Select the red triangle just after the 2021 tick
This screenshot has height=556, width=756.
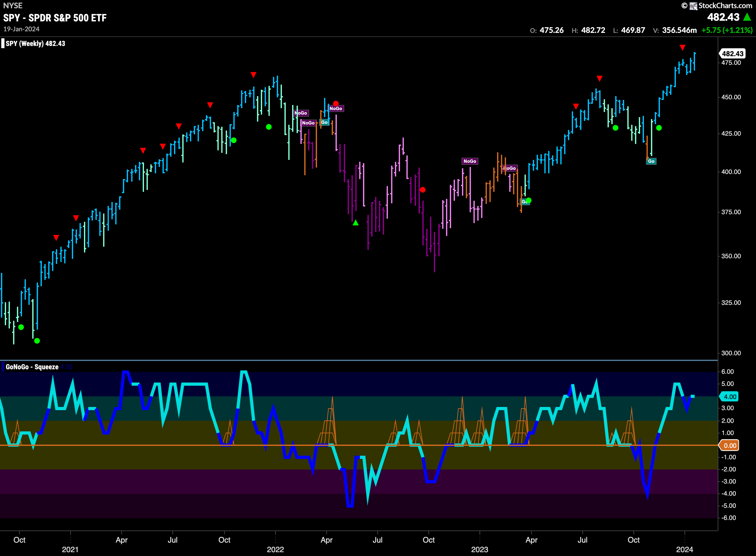coord(76,218)
